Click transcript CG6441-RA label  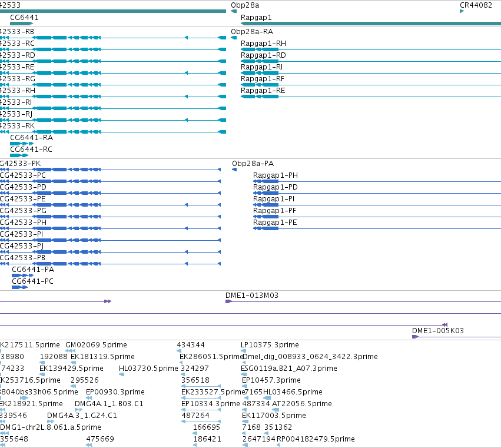pos(32,138)
